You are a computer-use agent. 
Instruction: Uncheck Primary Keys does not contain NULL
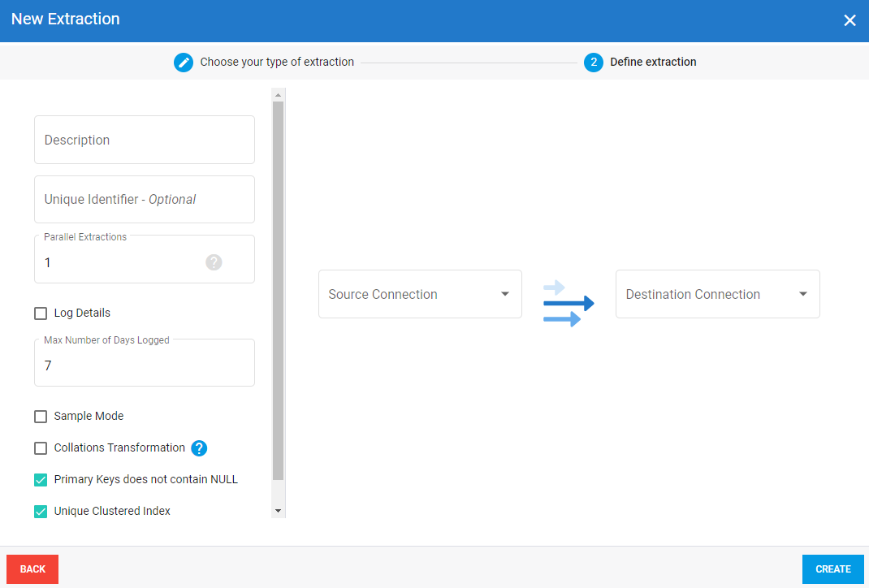pos(41,480)
